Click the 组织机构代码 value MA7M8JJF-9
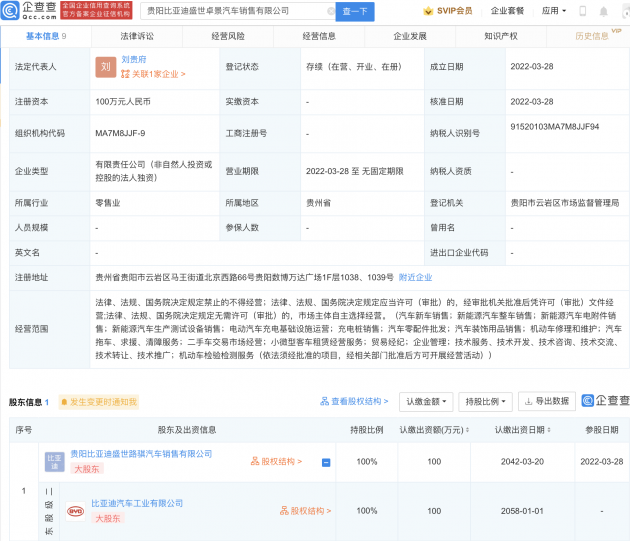 120,133
